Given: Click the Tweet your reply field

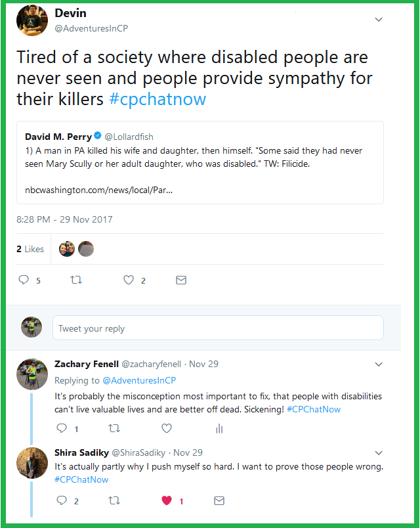Looking at the screenshot, I should [217, 328].
